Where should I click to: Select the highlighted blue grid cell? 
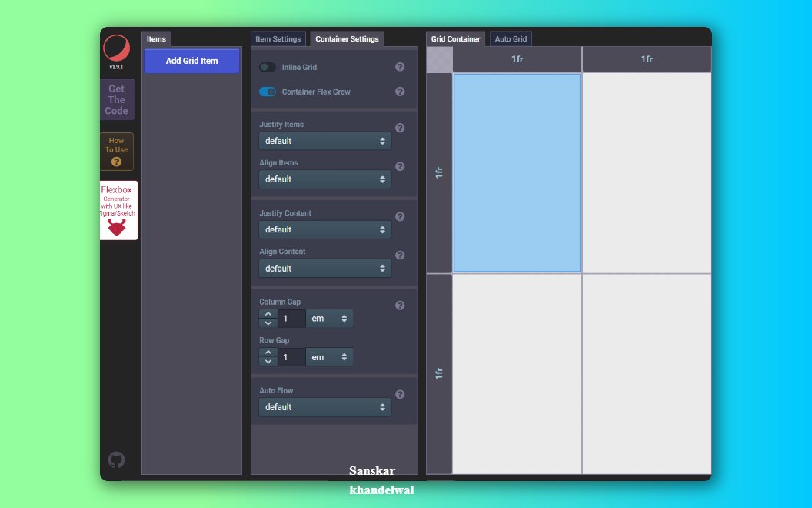pyautogui.click(x=517, y=172)
